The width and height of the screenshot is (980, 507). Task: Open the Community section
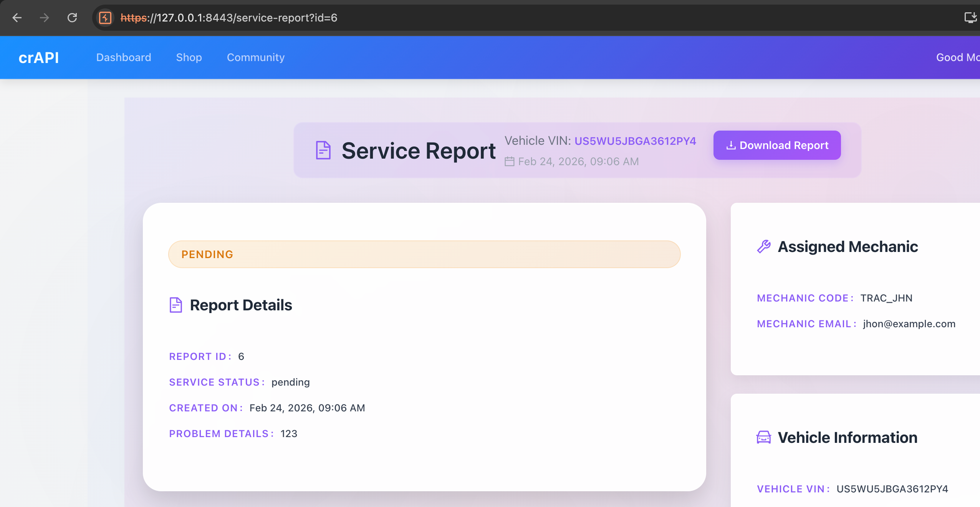(256, 58)
